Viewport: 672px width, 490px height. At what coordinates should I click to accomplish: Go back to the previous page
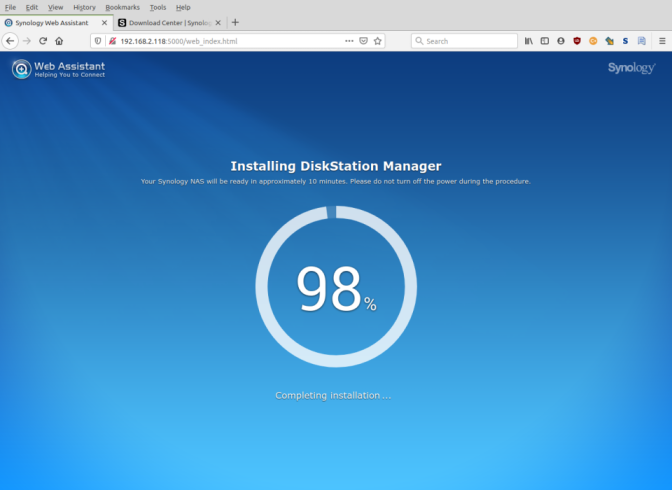click(10, 41)
